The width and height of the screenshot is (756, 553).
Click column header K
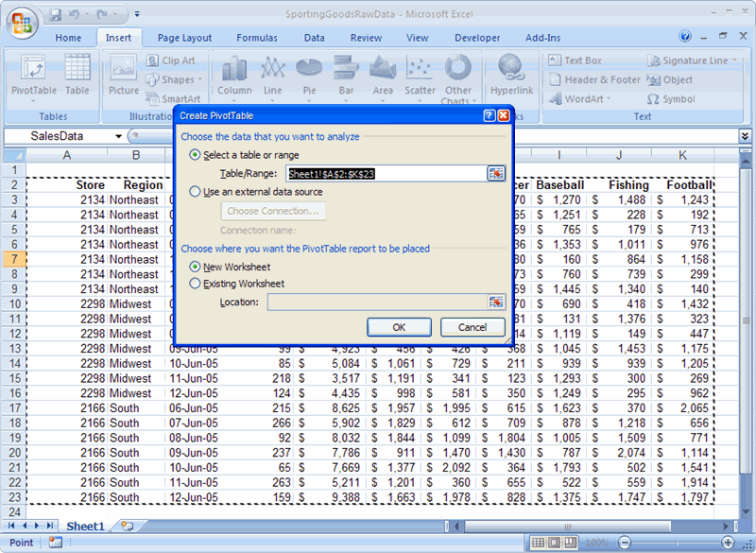pos(682,155)
